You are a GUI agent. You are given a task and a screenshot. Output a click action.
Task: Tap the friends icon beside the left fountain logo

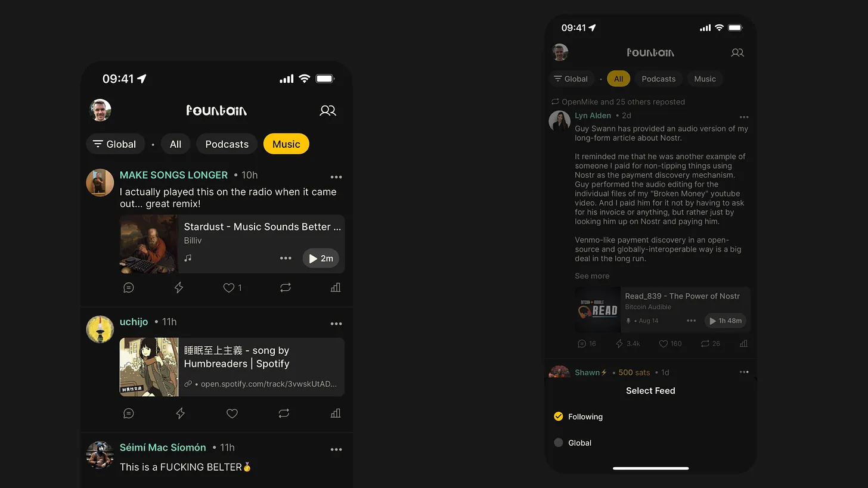point(328,110)
